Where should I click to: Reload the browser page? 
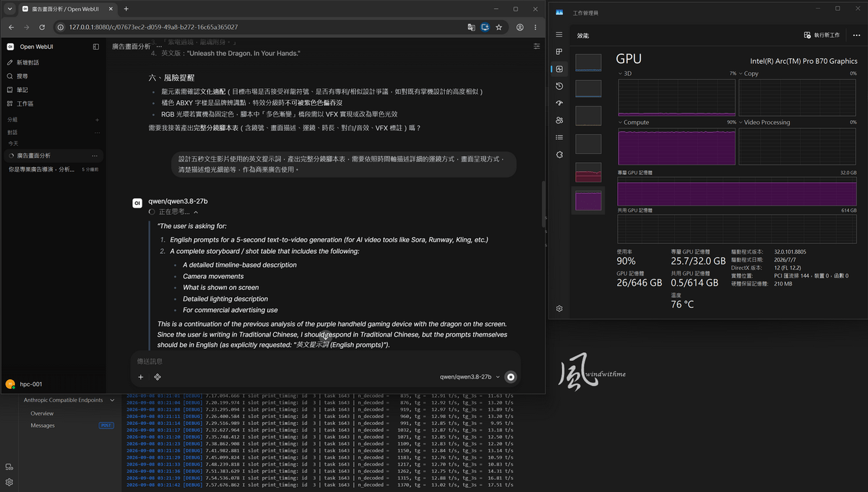42,27
